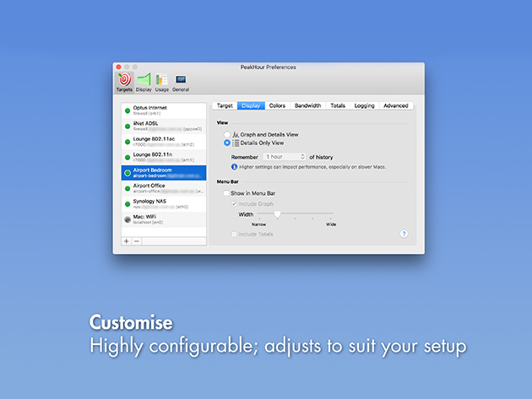This screenshot has width=532, height=399.
Task: Go to the Logging tab
Action: [364, 105]
